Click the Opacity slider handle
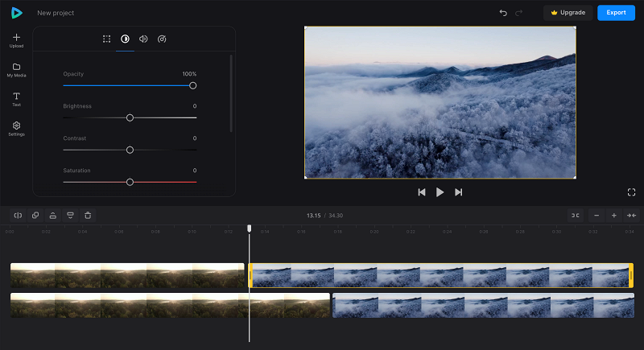 pos(192,85)
